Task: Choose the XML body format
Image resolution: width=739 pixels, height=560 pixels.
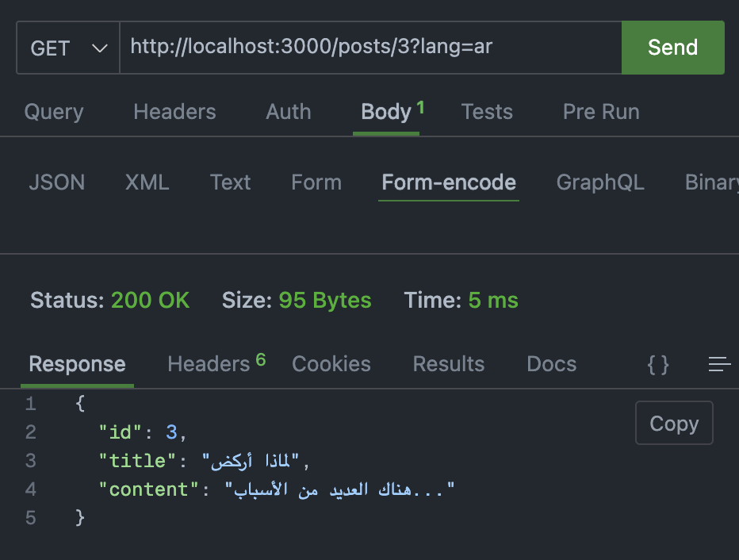Action: tap(147, 182)
